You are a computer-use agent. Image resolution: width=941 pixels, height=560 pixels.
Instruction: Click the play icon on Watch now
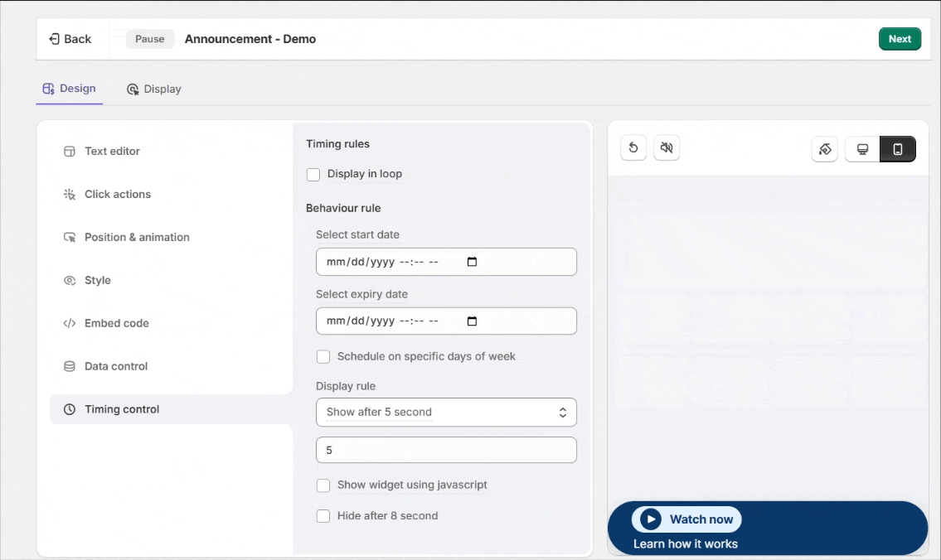[x=651, y=519]
